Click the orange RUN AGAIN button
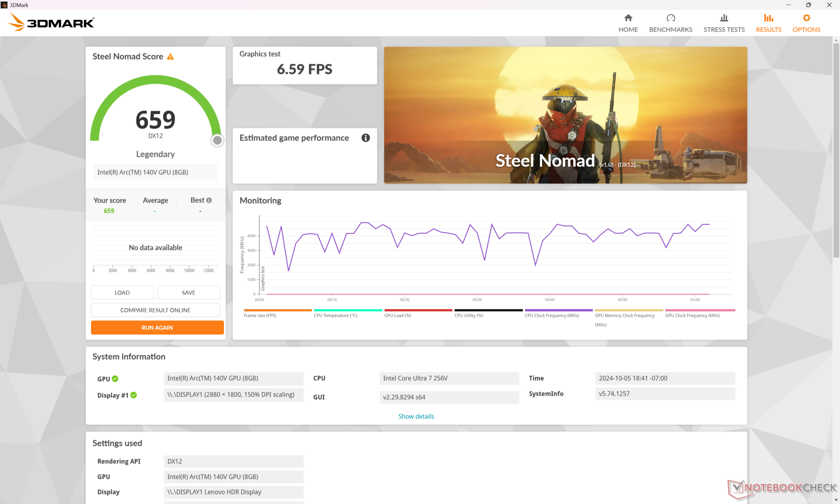 coord(157,328)
